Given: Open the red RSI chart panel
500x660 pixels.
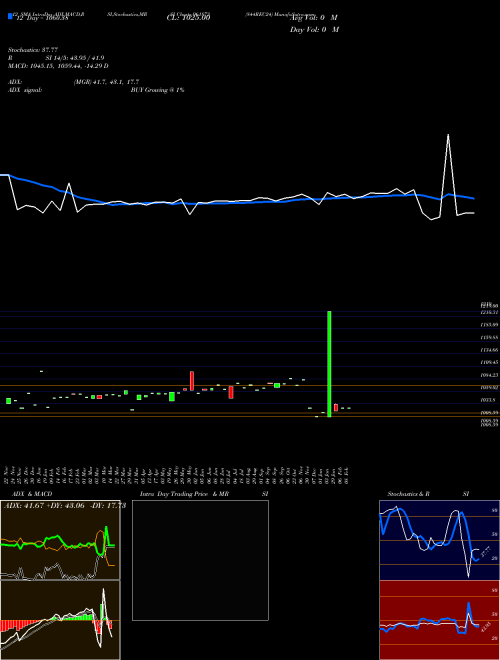Looking at the screenshot, I should coord(439,620).
